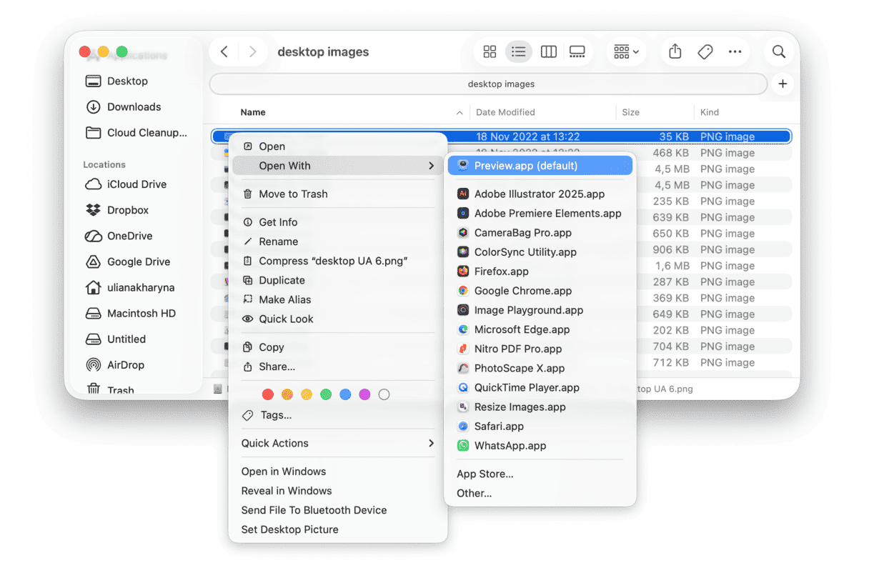Choose Reveal in Windows
The height and width of the screenshot is (588, 869).
(x=337, y=491)
